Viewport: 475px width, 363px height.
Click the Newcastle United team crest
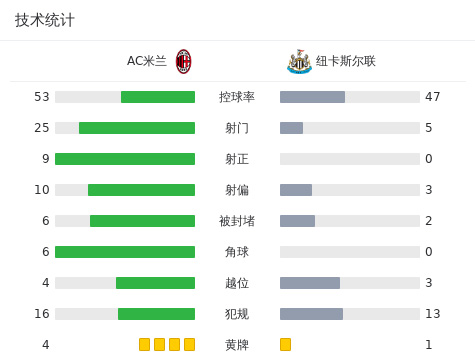[299, 61]
